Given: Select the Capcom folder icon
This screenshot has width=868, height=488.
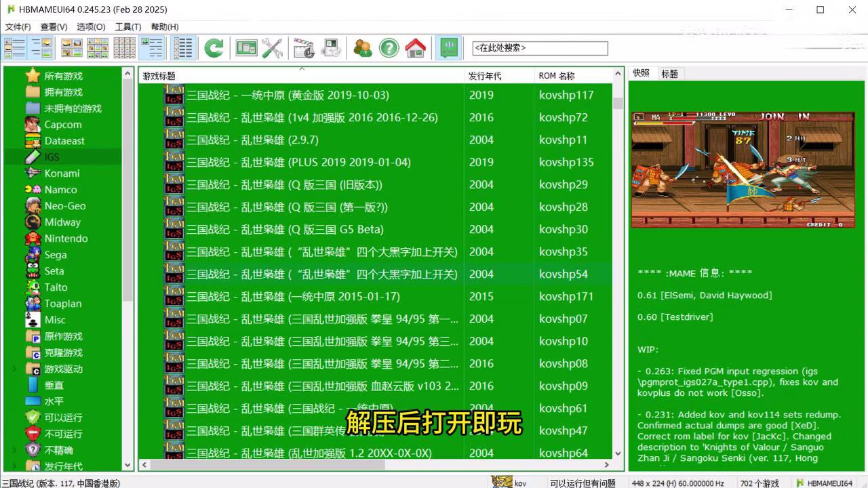Looking at the screenshot, I should pyautogui.click(x=33, y=125).
